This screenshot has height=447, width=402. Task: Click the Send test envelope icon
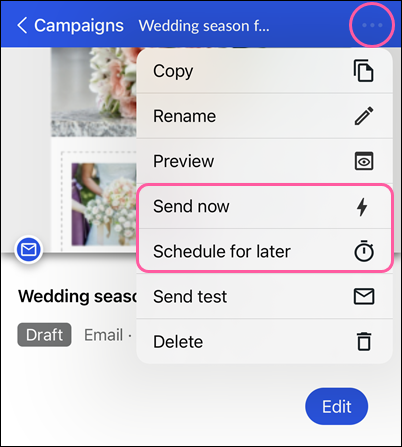click(364, 296)
